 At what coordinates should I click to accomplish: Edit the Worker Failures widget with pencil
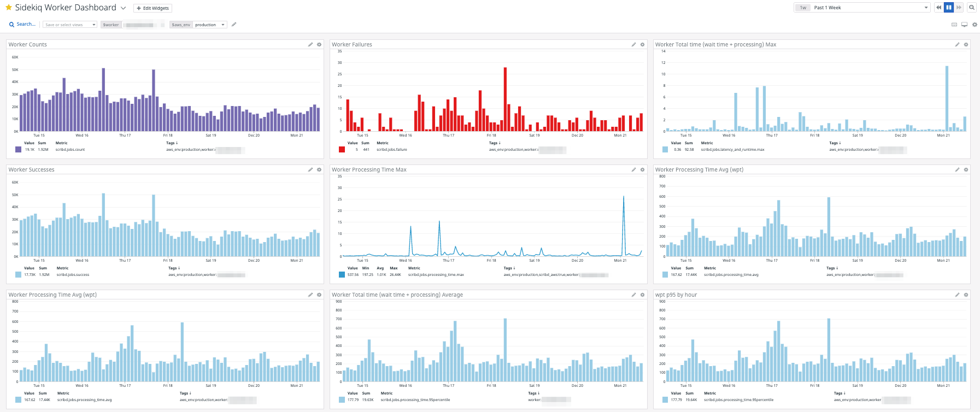point(634,45)
